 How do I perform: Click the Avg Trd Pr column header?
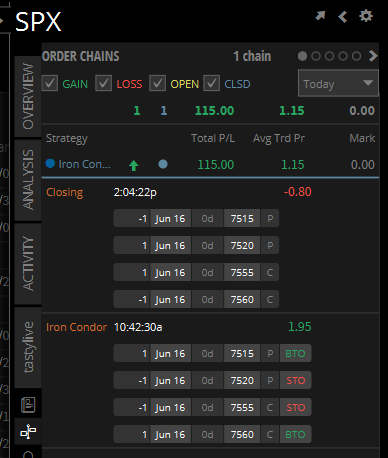(x=279, y=138)
